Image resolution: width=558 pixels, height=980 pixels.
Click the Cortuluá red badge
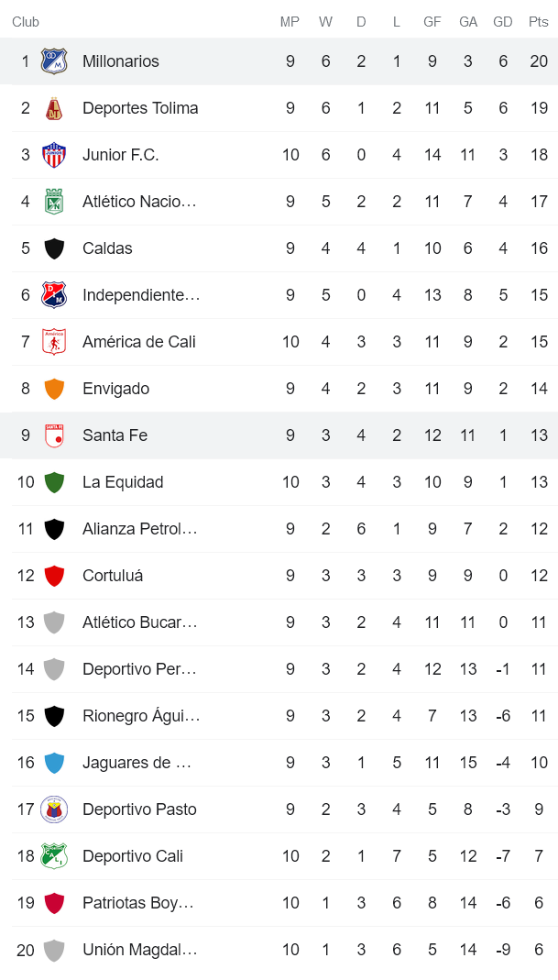tap(53, 576)
